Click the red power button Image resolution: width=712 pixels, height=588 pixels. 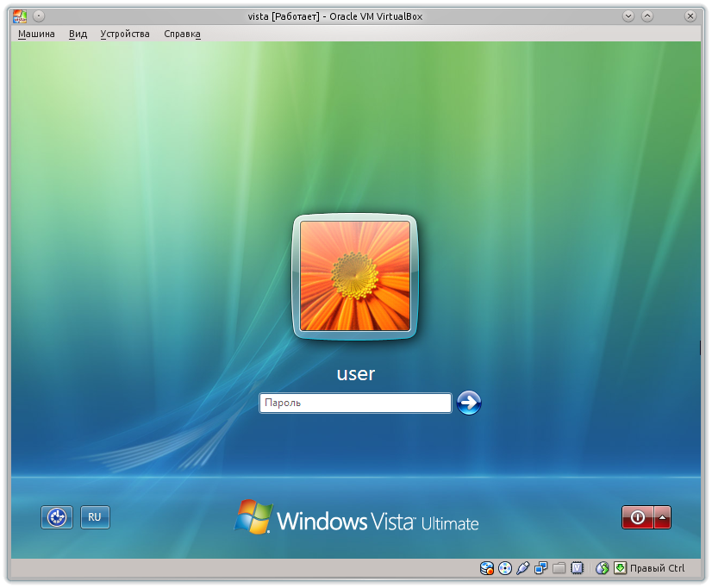[636, 517]
